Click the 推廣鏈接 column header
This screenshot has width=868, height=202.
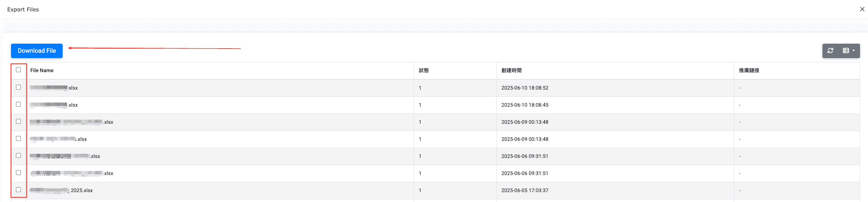[749, 71]
